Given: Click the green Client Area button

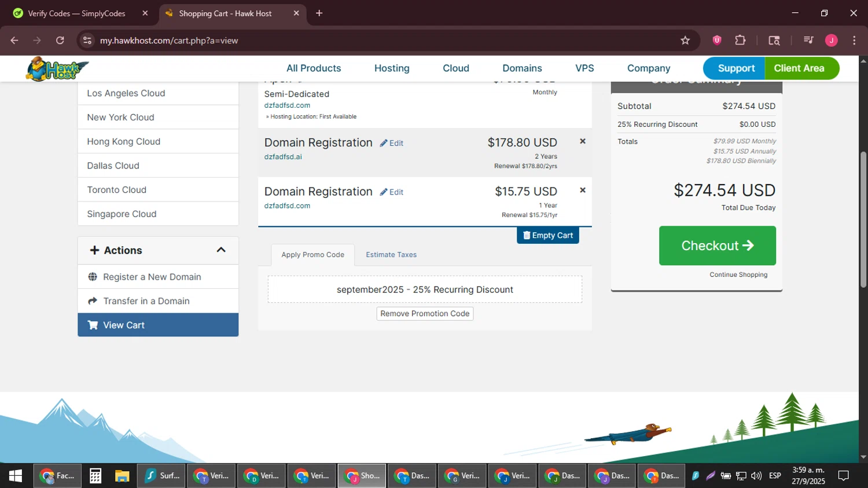Looking at the screenshot, I should [x=801, y=68].
